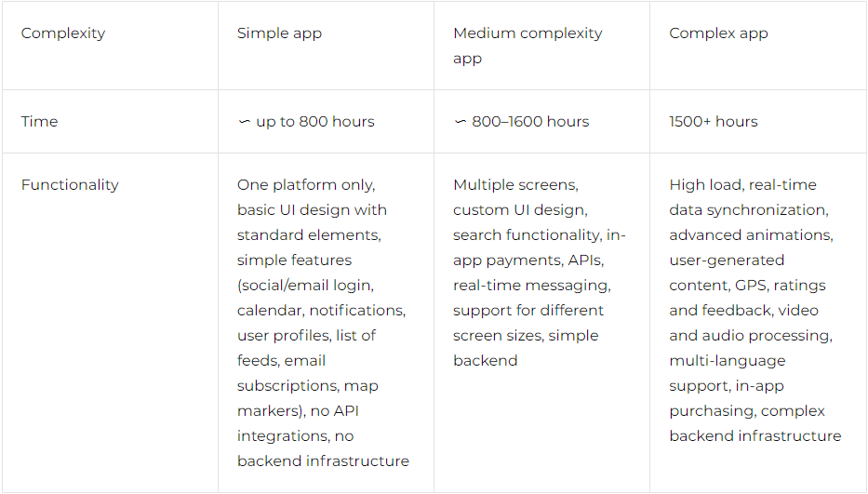
Task: Select the real-time messaging text
Action: tap(531, 286)
